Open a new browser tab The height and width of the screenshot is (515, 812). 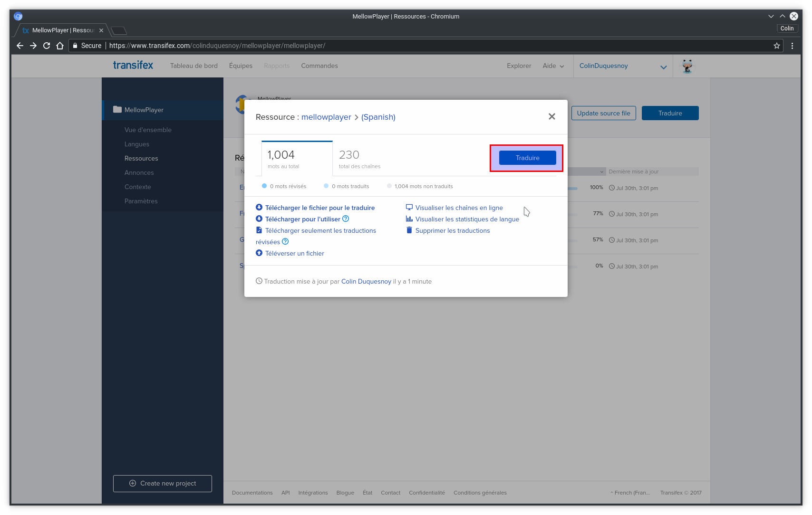pos(119,30)
